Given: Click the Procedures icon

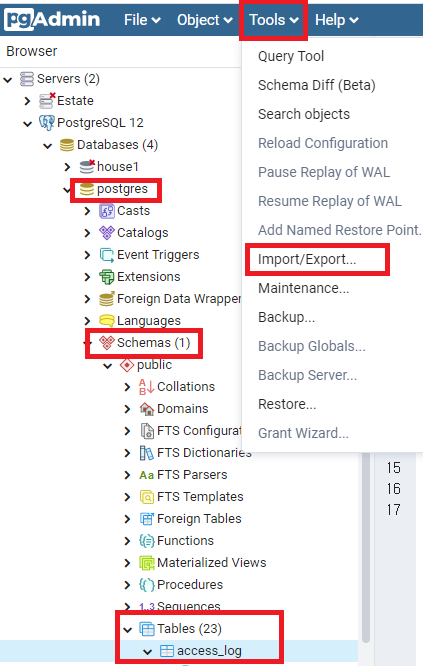Looking at the screenshot, I should [x=147, y=585].
